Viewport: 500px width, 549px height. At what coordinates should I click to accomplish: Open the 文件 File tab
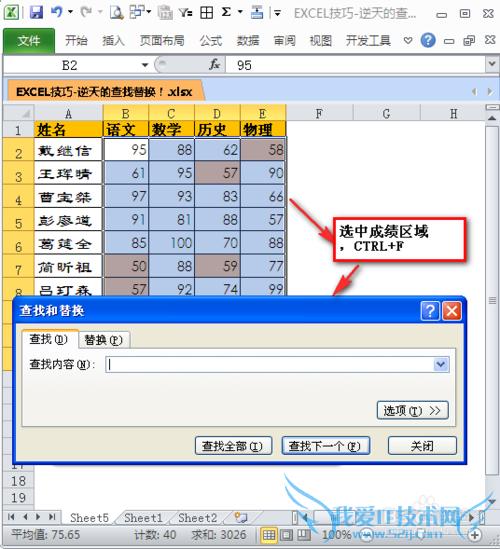(29, 41)
